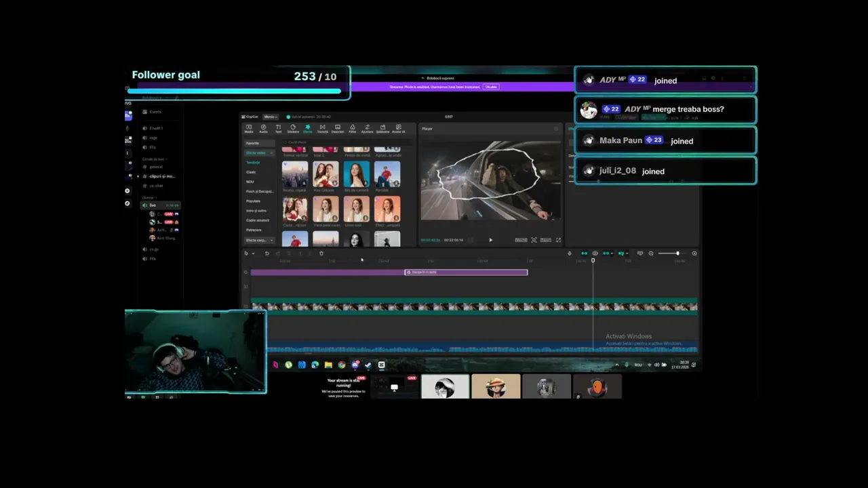The width and height of the screenshot is (868, 488).
Task: Open the Media tab in CapCut
Action: [x=249, y=128]
